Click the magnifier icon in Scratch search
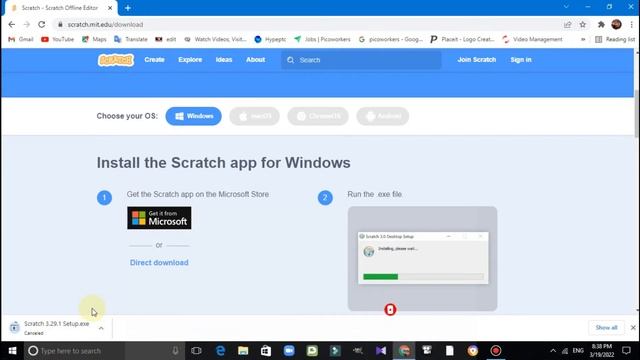The image size is (640, 360). [x=290, y=60]
